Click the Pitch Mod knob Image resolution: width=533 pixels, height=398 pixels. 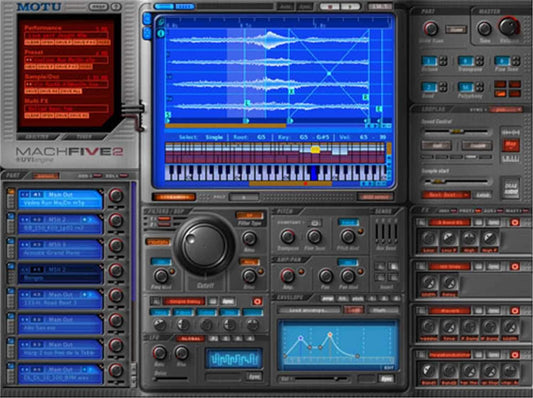pyautogui.click(x=348, y=236)
